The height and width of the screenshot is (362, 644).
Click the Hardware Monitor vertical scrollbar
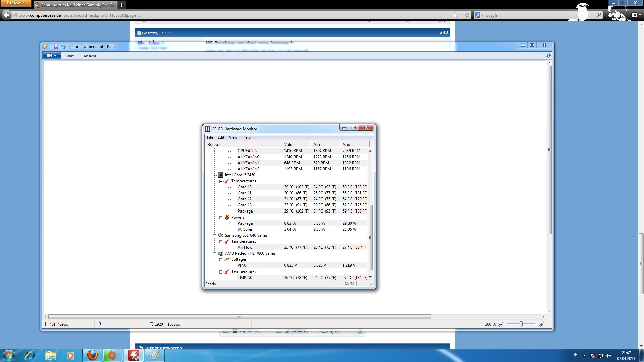tap(370, 237)
